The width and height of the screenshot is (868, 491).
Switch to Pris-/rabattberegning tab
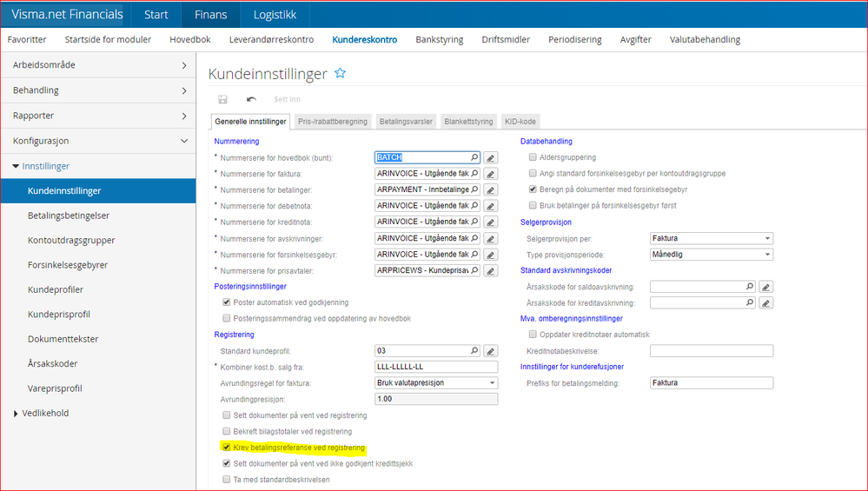click(333, 121)
